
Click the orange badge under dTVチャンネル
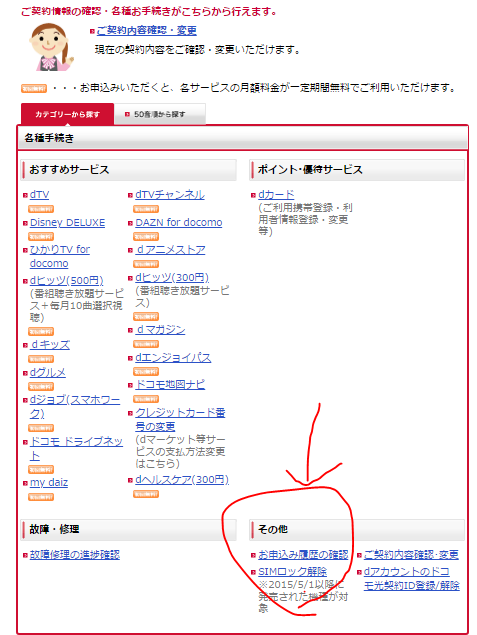tap(146, 209)
